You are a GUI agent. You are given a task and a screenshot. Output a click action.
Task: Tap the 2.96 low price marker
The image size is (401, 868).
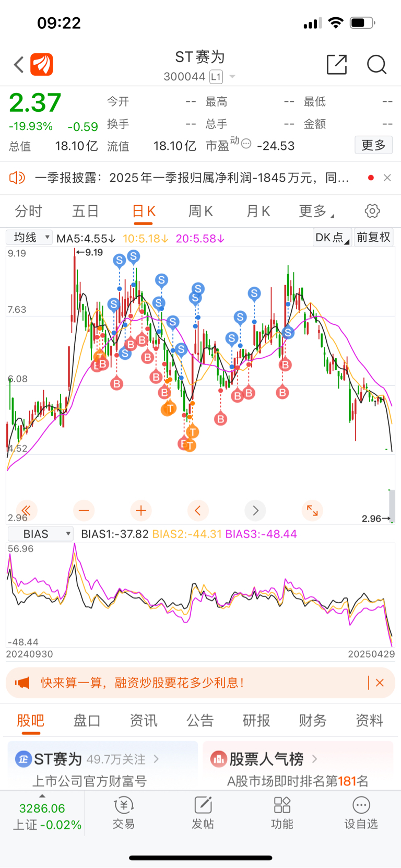tap(376, 519)
